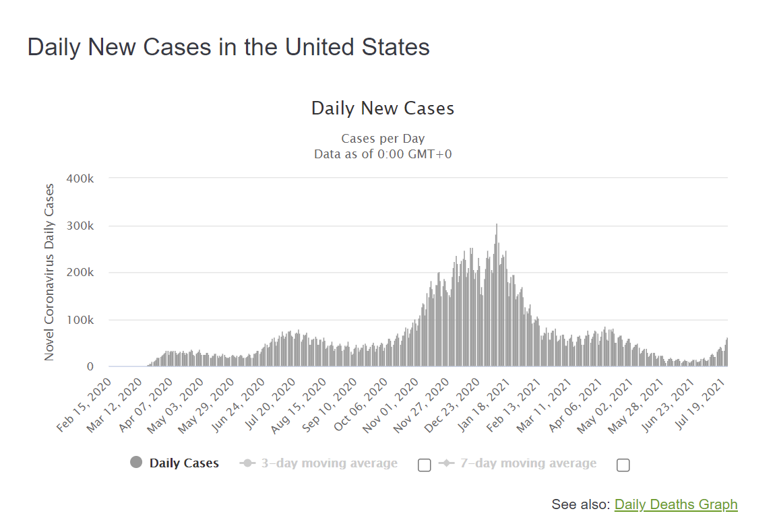Click the Daily New Cases in the United States heading
This screenshot has height=532, width=775.
(x=228, y=47)
